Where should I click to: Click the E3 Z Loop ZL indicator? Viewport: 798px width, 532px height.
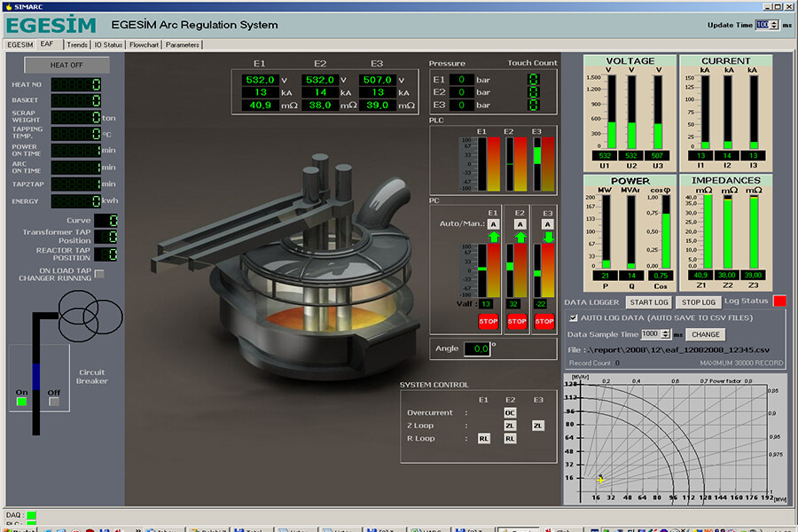point(538,426)
